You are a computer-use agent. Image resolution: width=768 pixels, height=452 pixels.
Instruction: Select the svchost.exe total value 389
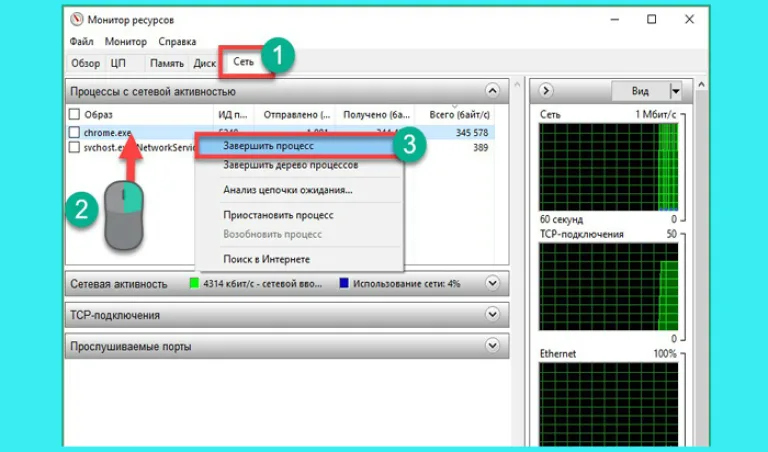tap(480, 147)
